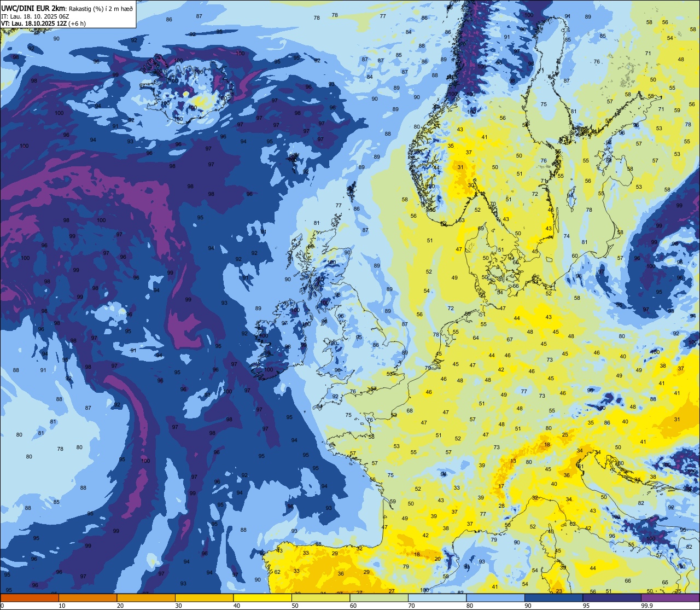Click the 'Rakastig (%) í 2 m hæð' label
The height and width of the screenshot is (610, 700).
(100, 8)
